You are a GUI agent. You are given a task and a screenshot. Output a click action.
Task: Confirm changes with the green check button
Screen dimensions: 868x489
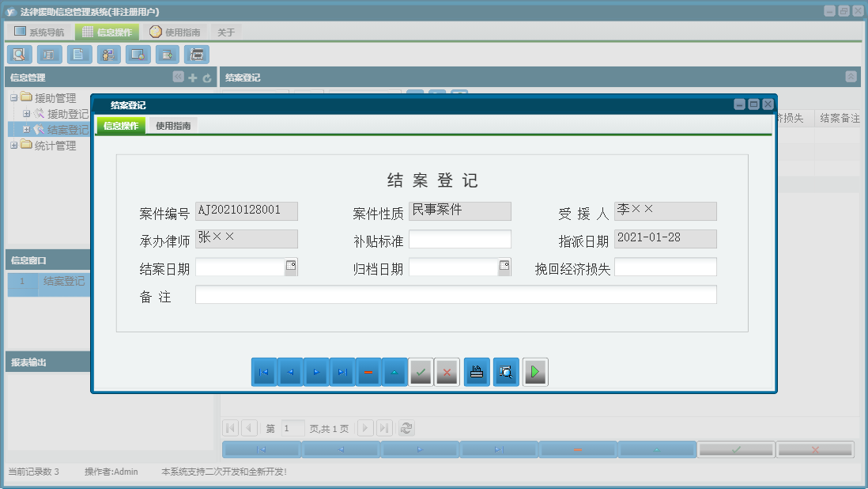point(421,371)
